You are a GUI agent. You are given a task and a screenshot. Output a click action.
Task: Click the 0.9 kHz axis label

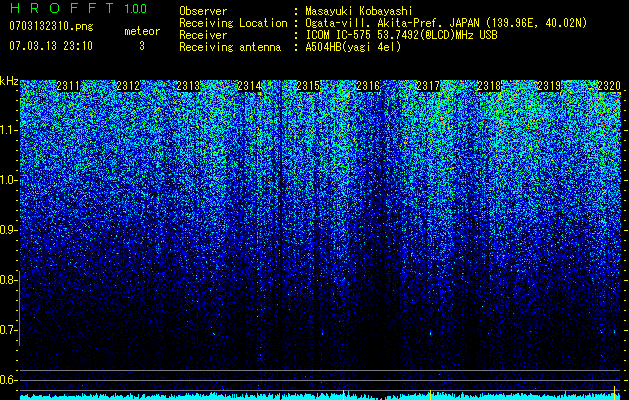point(8,230)
